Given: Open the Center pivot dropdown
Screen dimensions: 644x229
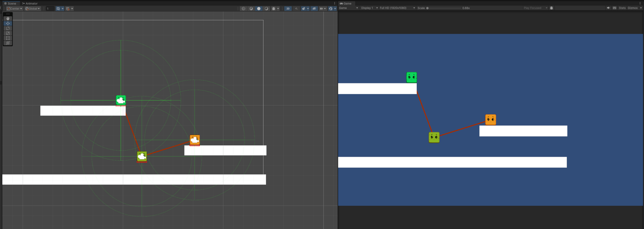Looking at the screenshot, I should (x=14, y=9).
